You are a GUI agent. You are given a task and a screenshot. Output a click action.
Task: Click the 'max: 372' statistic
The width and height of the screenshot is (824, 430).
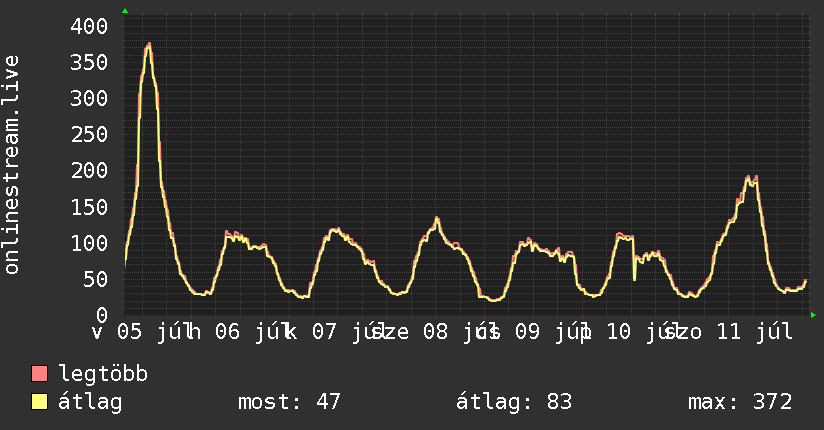tap(740, 402)
